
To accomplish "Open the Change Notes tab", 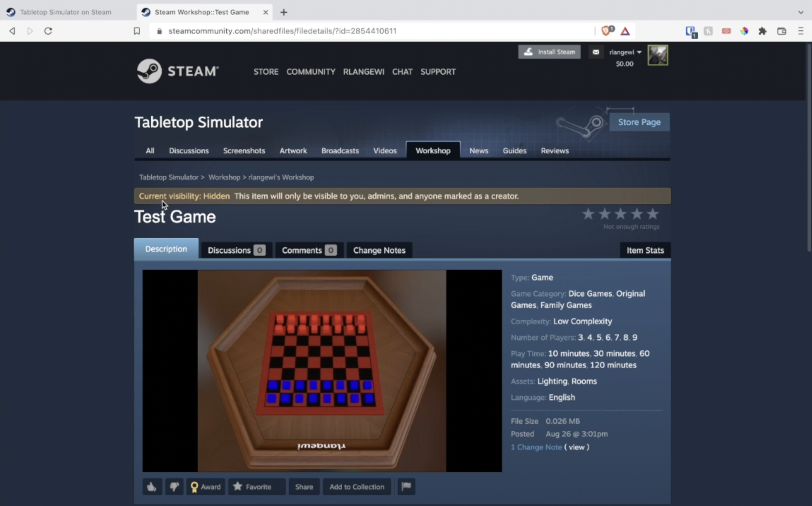I will (379, 250).
